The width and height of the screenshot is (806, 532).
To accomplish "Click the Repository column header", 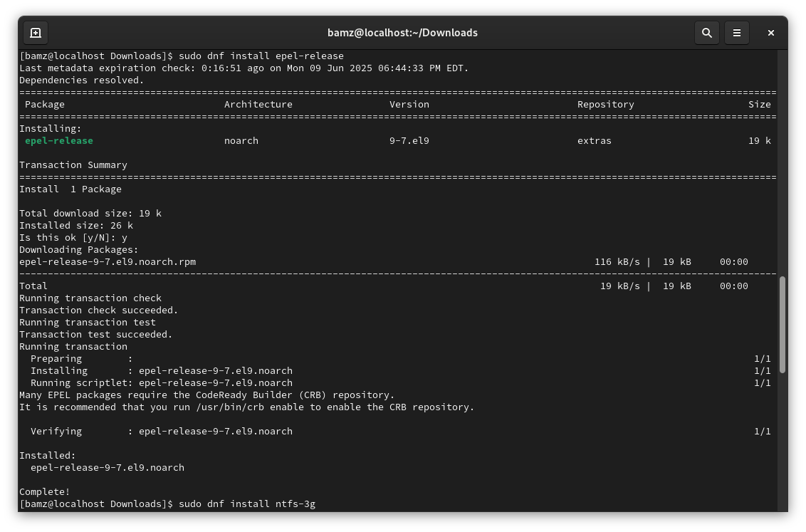I will pos(605,105).
